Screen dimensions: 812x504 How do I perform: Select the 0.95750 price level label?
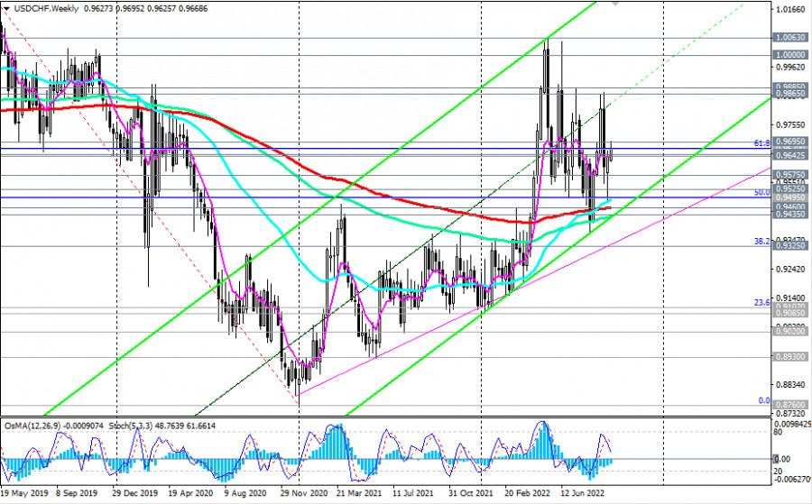coord(790,175)
